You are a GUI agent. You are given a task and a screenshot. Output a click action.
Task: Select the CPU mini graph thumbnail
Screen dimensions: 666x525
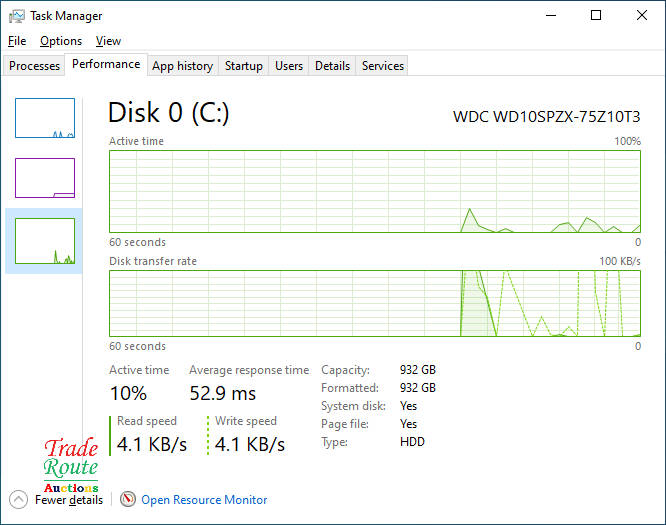[45, 118]
